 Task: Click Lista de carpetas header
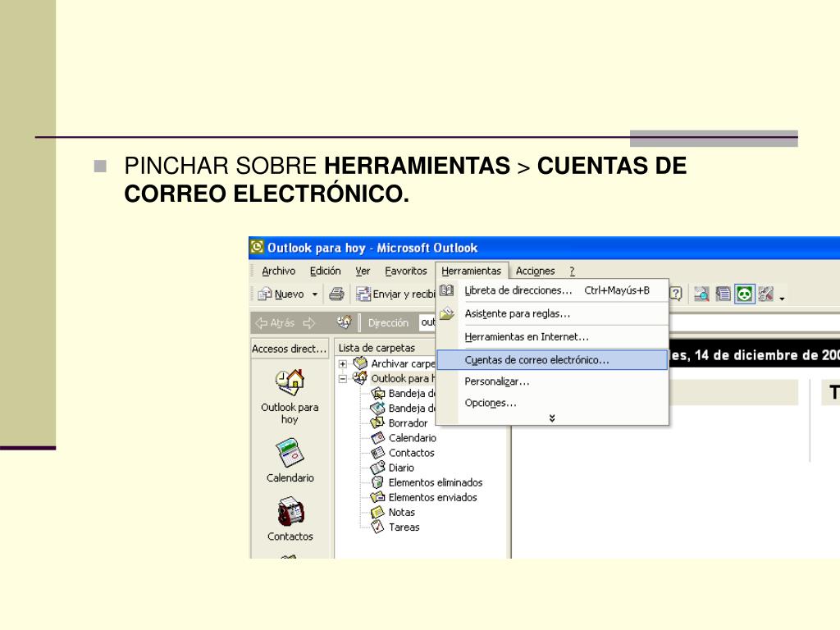(377, 348)
